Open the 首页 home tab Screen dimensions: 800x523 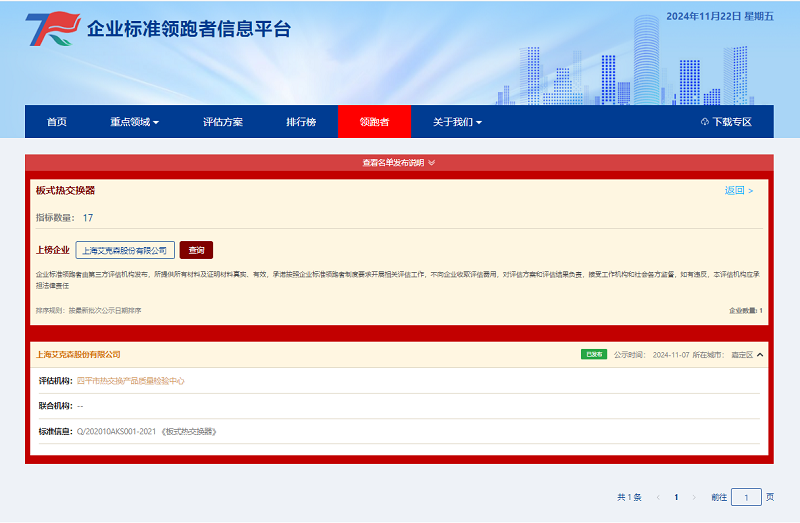point(57,122)
